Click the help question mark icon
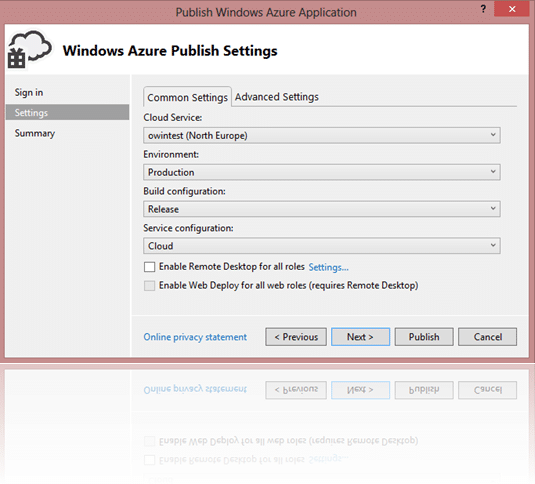Screen dimensions: 535x484 coord(483,9)
